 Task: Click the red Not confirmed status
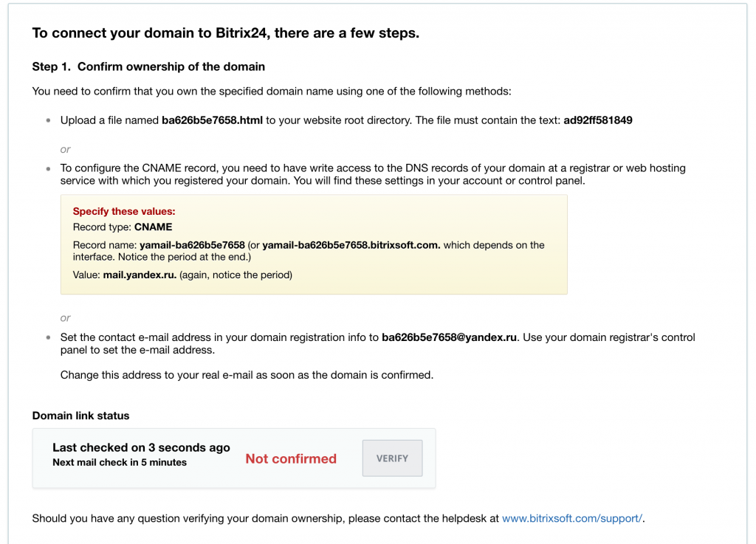(291, 458)
